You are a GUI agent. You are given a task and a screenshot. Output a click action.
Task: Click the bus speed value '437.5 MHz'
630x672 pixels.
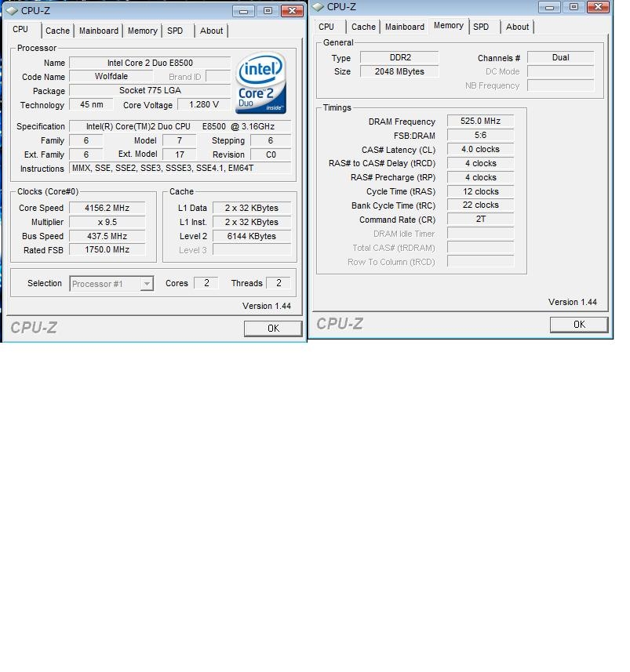107,236
